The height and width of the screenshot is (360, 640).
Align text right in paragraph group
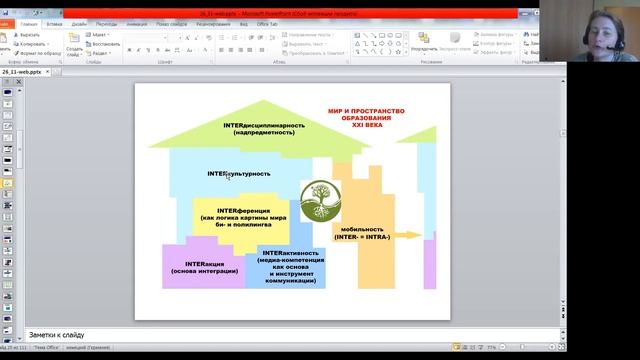point(240,50)
